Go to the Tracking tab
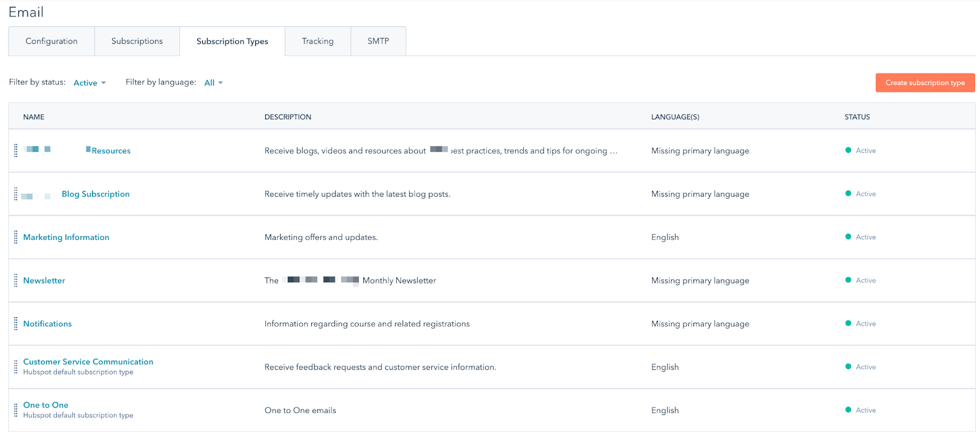 coord(317,41)
